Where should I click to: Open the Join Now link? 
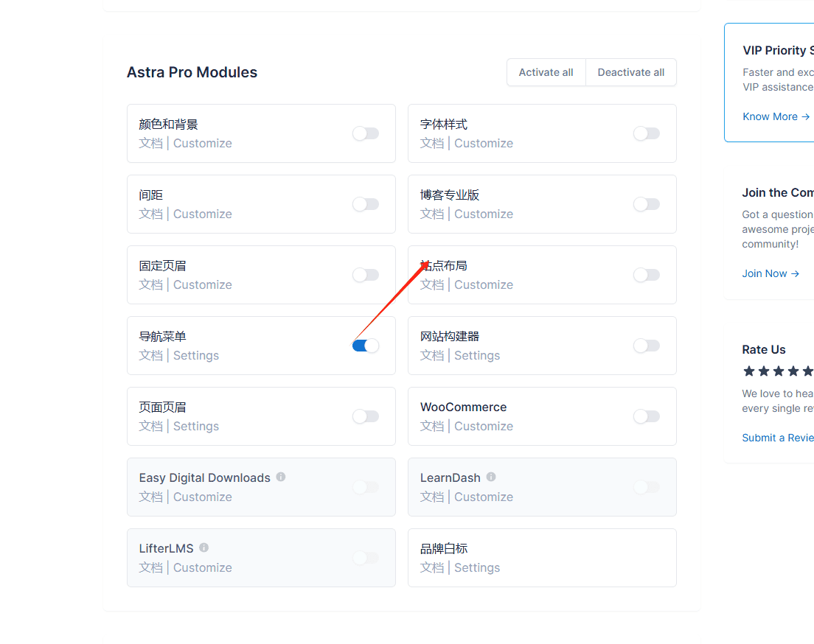[x=770, y=273]
